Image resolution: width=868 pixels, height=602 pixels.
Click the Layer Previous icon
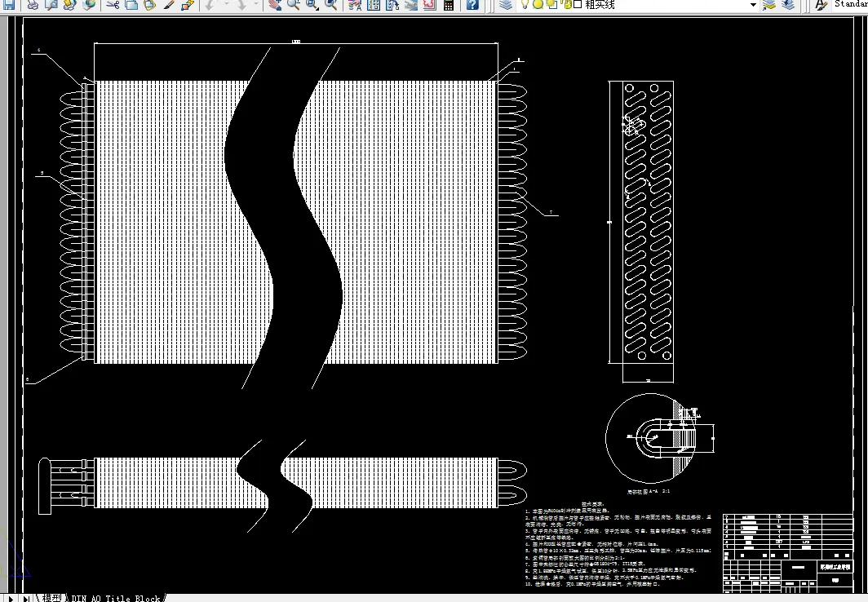(x=788, y=4)
